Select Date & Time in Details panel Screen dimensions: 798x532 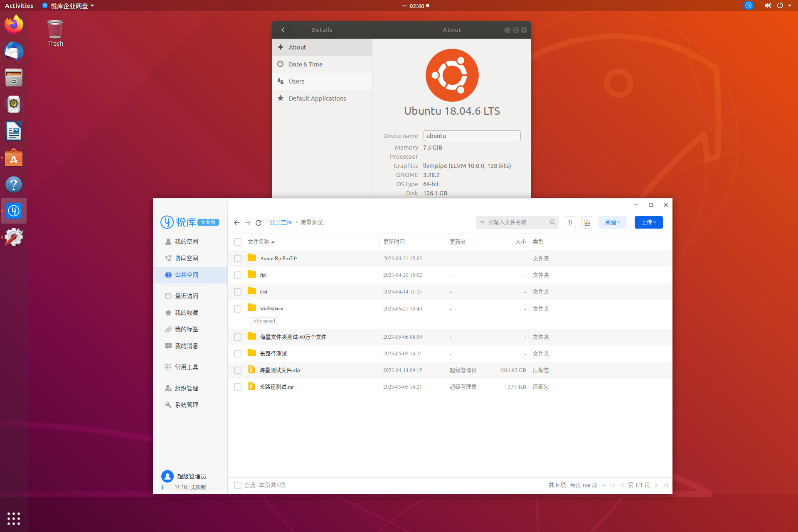point(305,64)
